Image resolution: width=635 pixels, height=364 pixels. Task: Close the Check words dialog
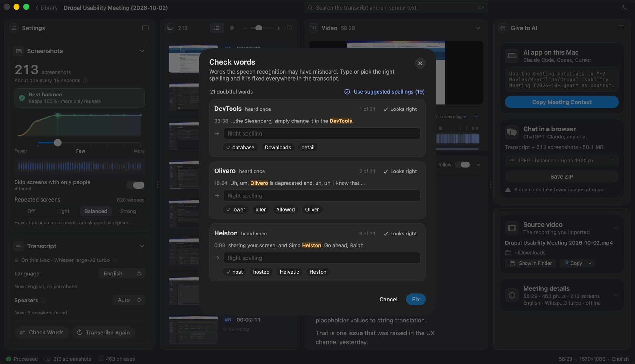420,63
